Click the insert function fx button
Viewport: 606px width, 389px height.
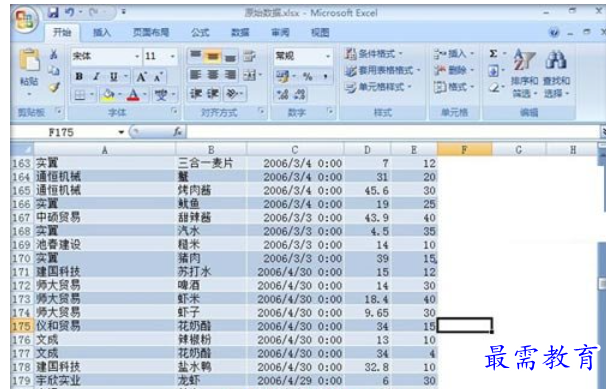coord(178,132)
